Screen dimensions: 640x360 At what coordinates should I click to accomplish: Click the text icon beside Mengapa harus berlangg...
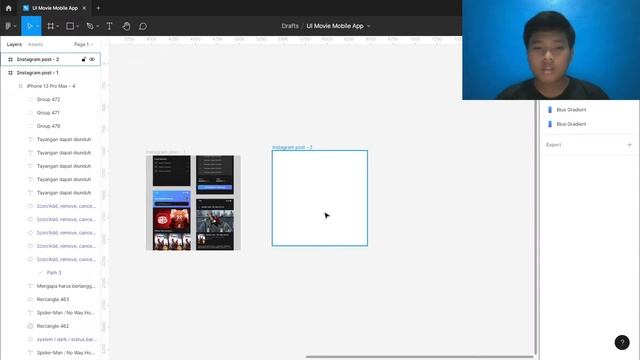(30, 286)
